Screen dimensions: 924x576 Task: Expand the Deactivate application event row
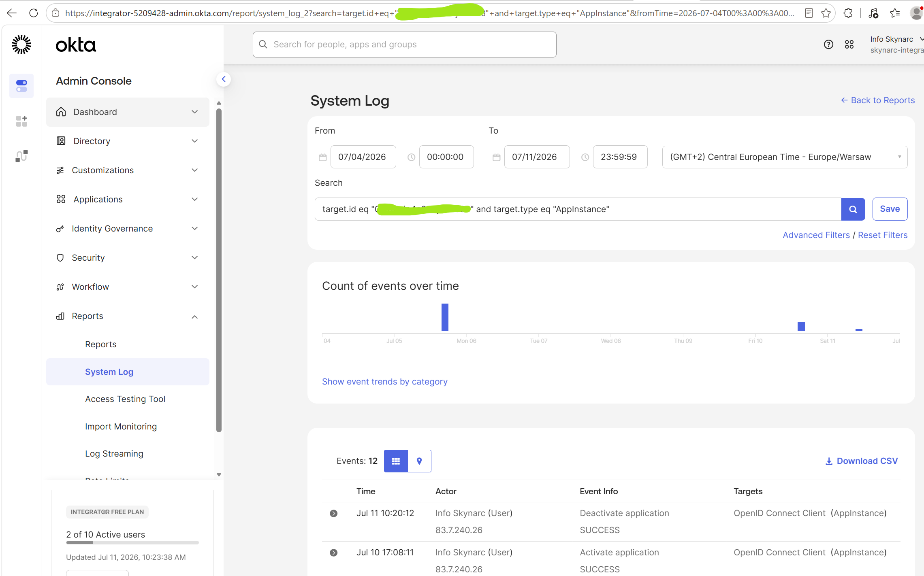(x=333, y=514)
